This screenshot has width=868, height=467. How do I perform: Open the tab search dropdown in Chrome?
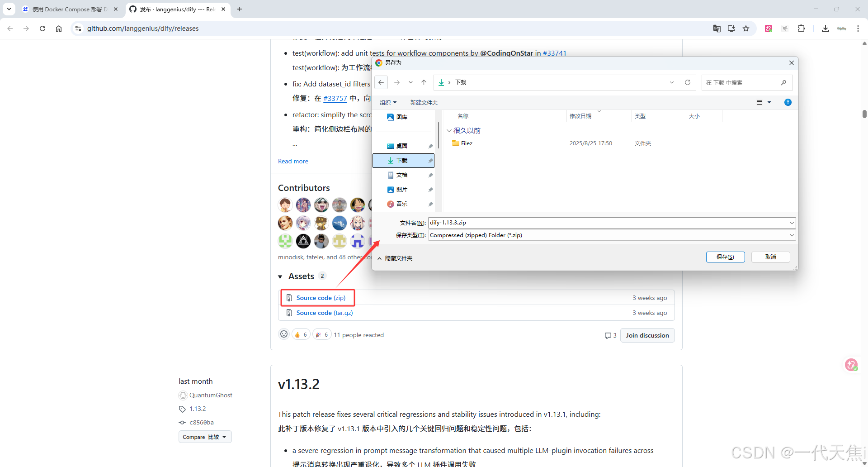point(9,9)
